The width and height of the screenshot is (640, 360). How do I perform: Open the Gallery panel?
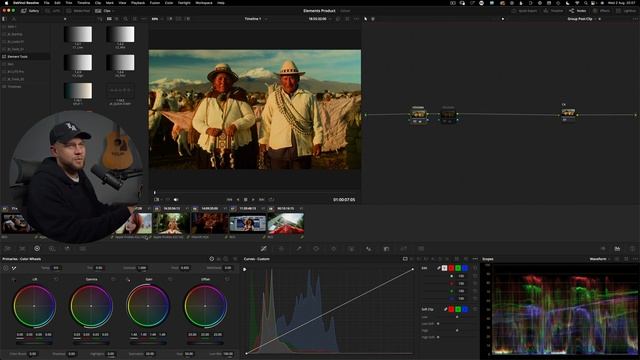[x=31, y=11]
